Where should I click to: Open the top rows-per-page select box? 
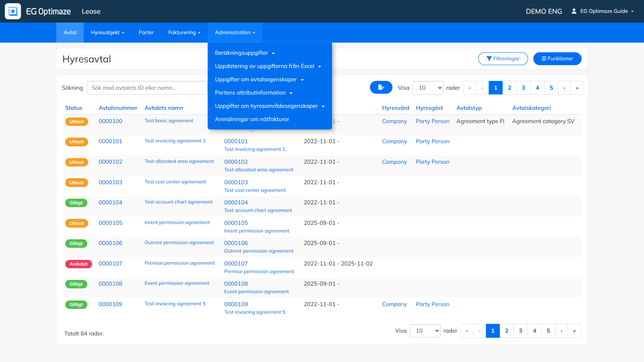[x=428, y=88]
